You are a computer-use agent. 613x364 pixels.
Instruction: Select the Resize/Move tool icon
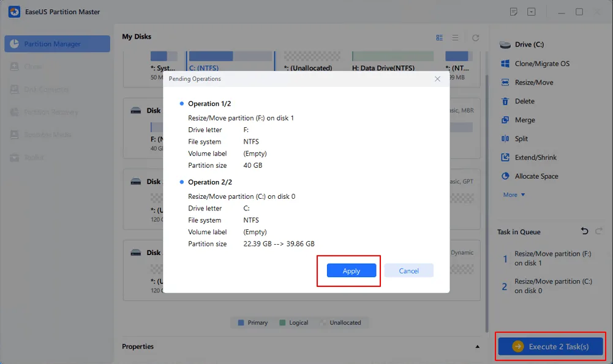click(505, 83)
